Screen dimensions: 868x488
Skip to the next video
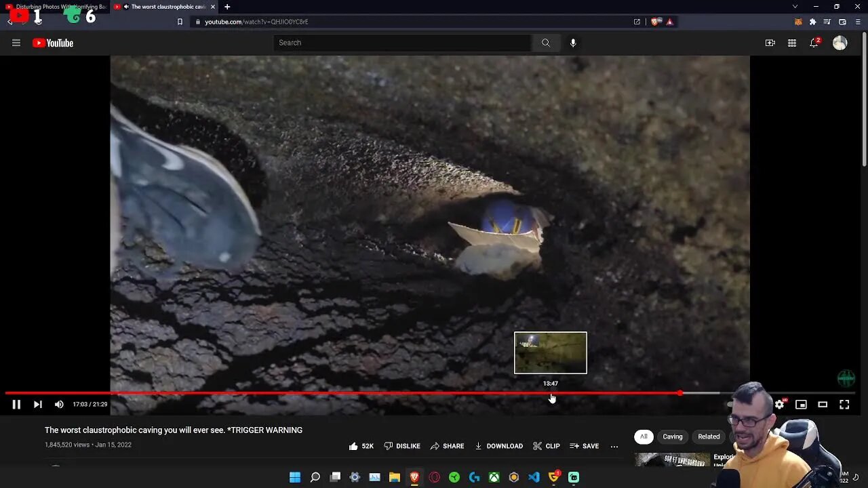click(x=38, y=405)
